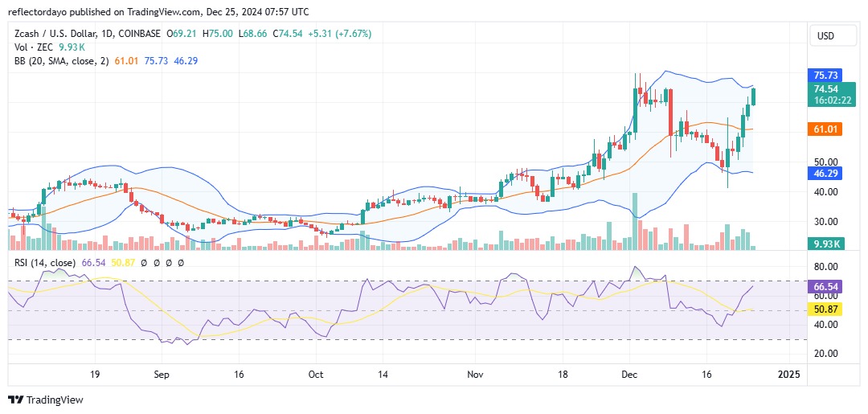This screenshot has width=868, height=414.
Task: Click the orange 61.01 price axis label
Action: click(825, 129)
